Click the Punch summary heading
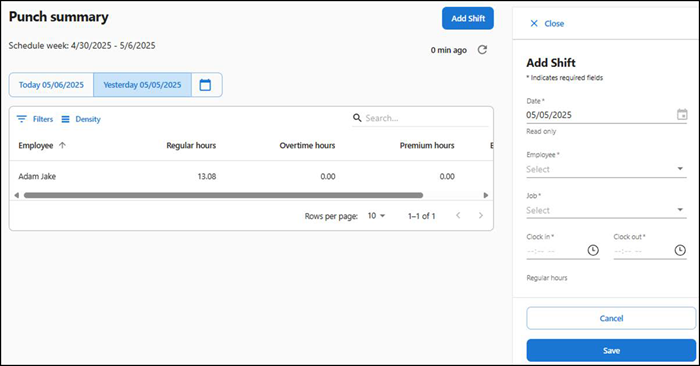The width and height of the screenshot is (700, 366). point(58,17)
